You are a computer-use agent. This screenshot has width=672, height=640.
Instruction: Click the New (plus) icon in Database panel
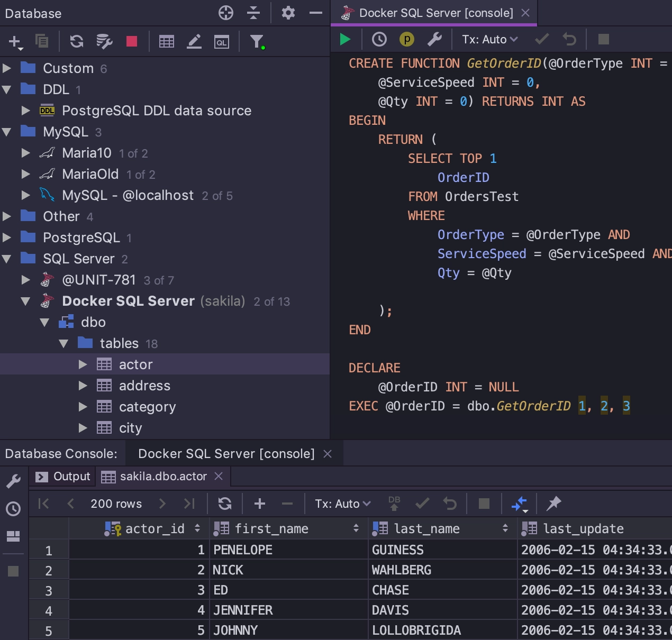click(x=15, y=42)
